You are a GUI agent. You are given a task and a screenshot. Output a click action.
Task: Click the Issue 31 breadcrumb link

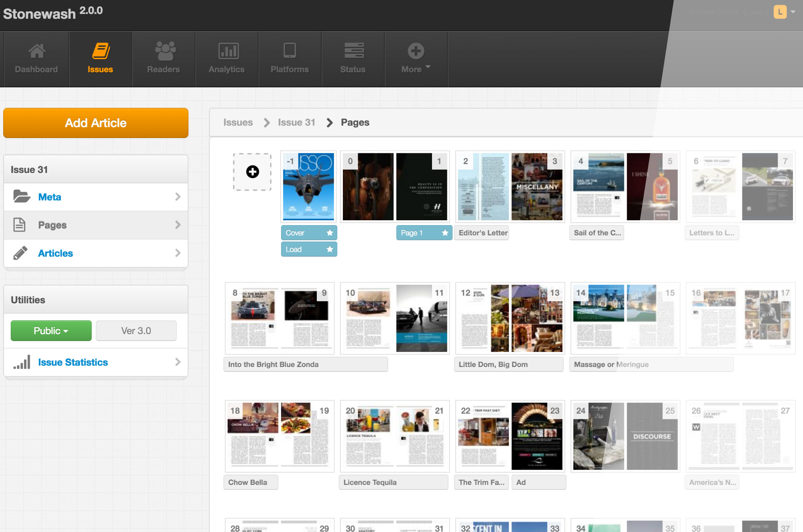point(296,122)
